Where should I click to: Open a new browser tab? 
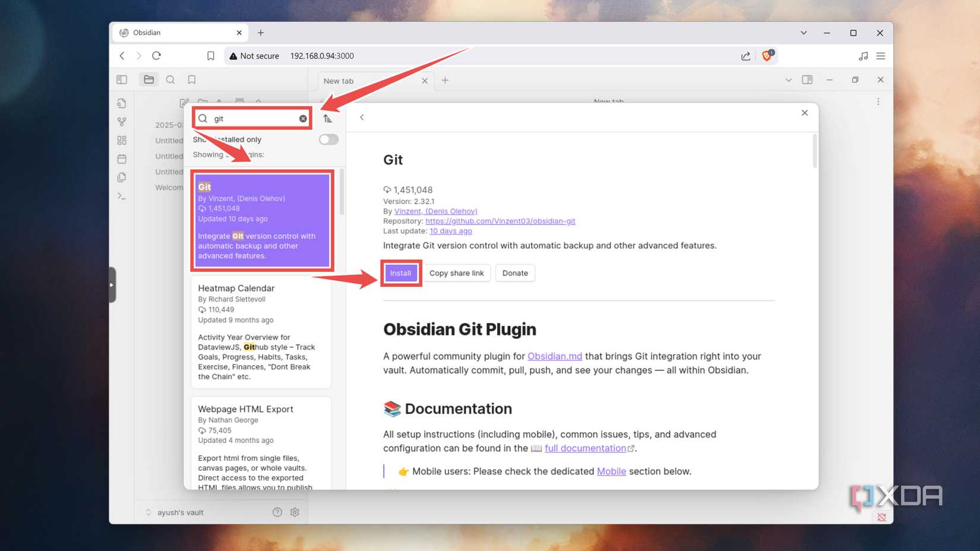coord(261,33)
